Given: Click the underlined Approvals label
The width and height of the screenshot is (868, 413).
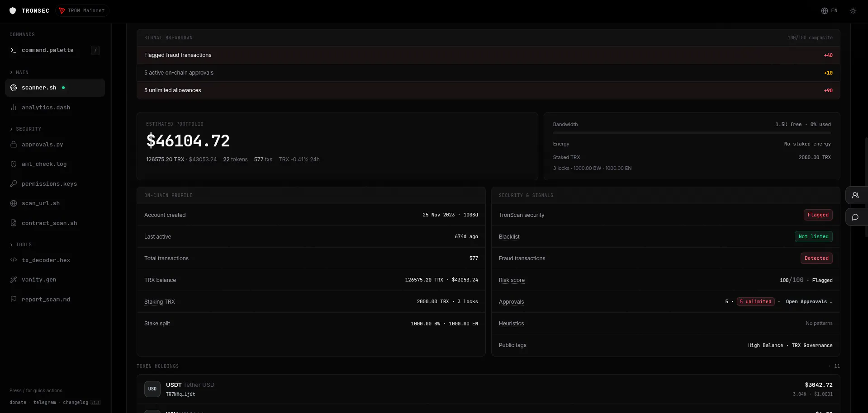Looking at the screenshot, I should point(511,302).
